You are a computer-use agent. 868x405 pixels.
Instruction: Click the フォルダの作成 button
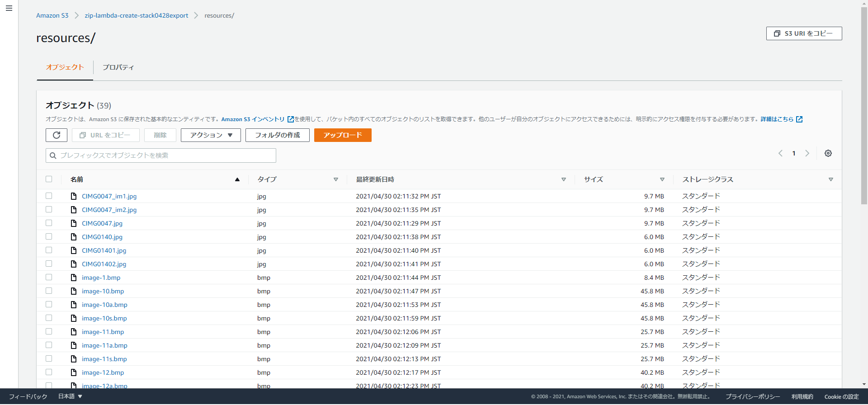coord(278,135)
